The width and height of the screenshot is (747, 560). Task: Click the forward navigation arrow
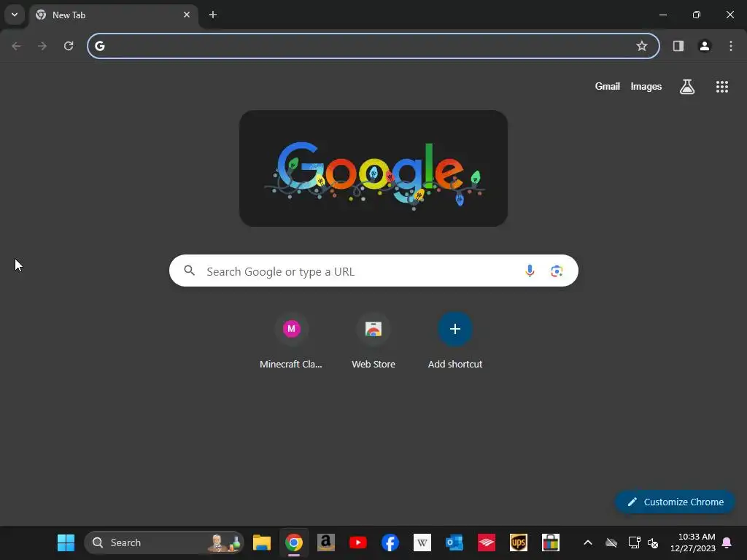pyautogui.click(x=42, y=46)
